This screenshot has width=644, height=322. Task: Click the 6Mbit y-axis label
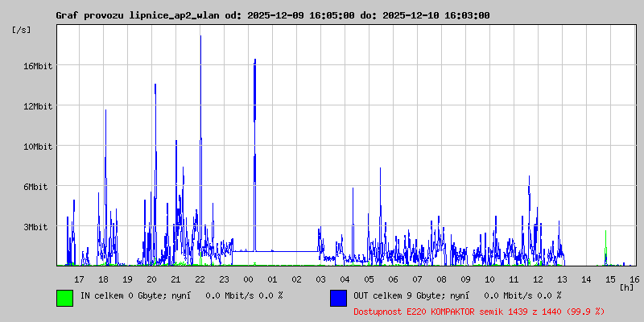tap(35, 187)
